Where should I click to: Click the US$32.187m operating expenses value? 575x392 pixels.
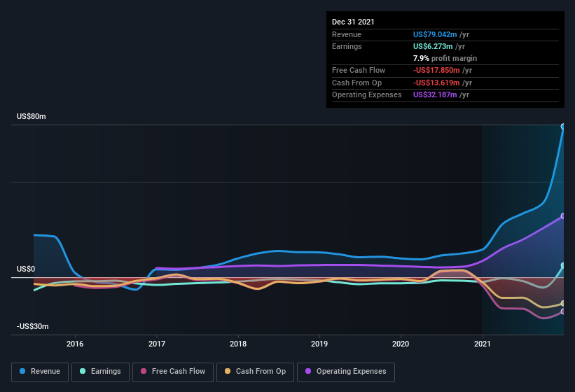click(435, 95)
